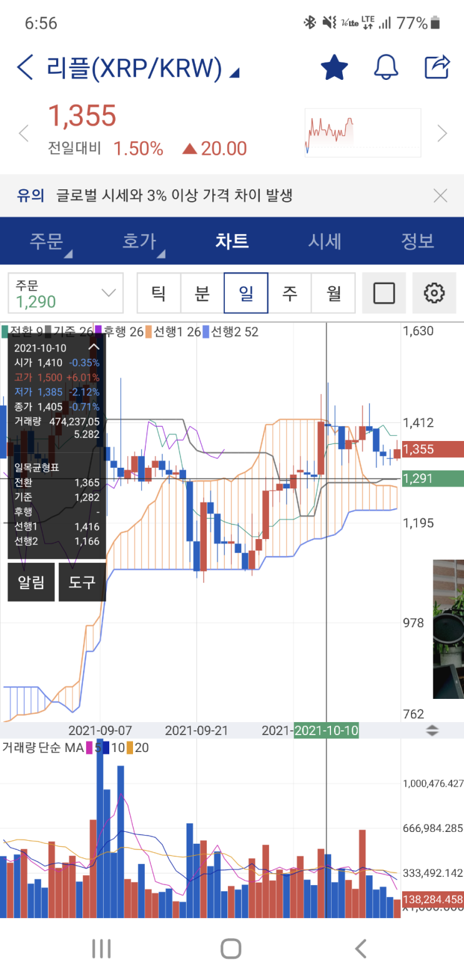
Task: Click the 2021-09-21 date label
Action: 197,730
